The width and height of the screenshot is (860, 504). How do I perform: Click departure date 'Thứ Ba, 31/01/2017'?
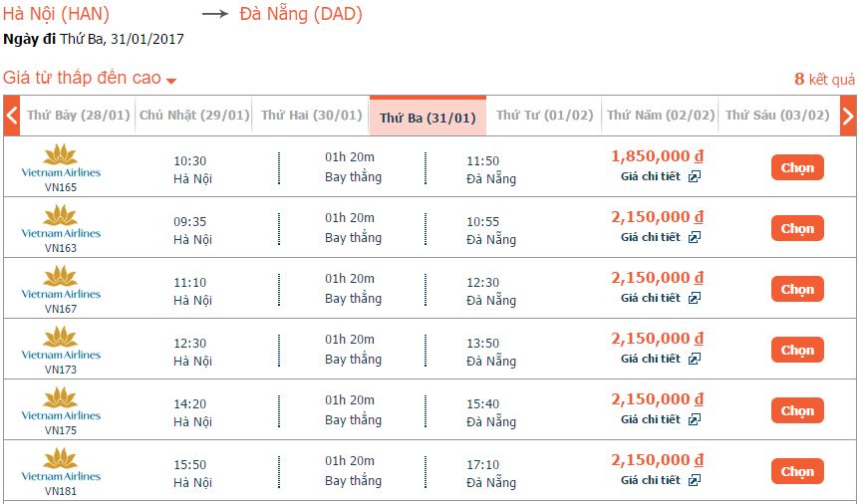(122, 40)
